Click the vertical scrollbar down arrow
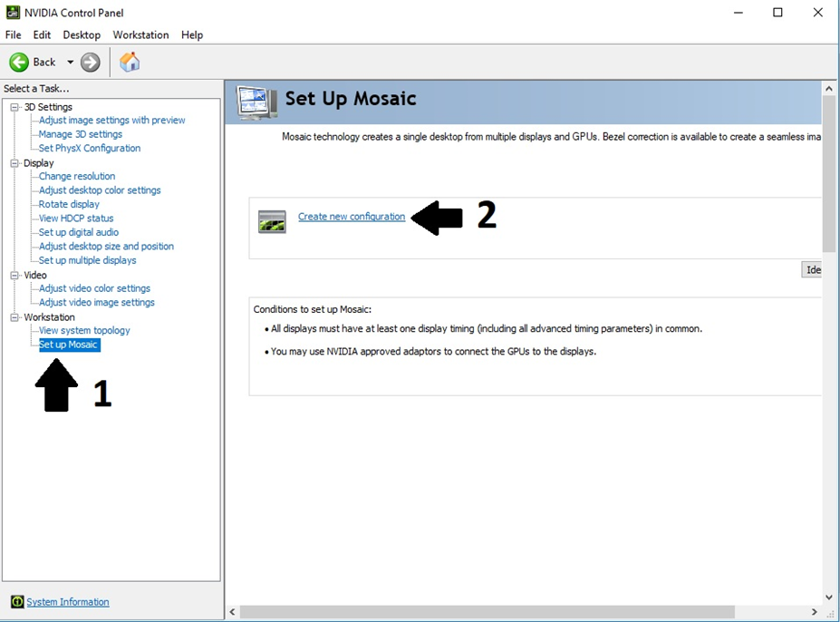840x622 pixels. 829,597
